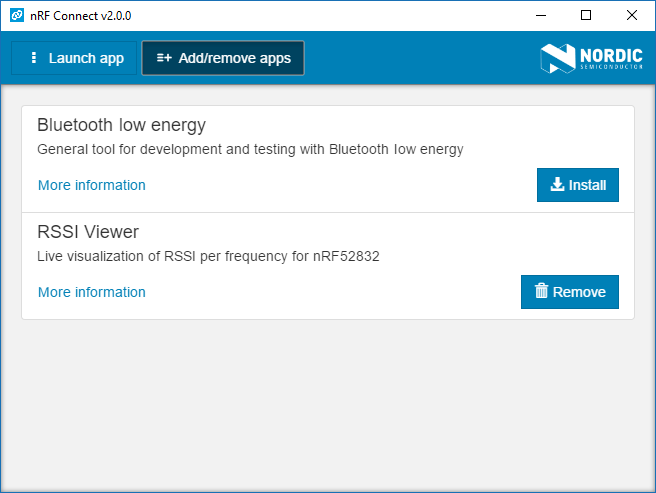Minimize the nRF Connect window

point(541,15)
